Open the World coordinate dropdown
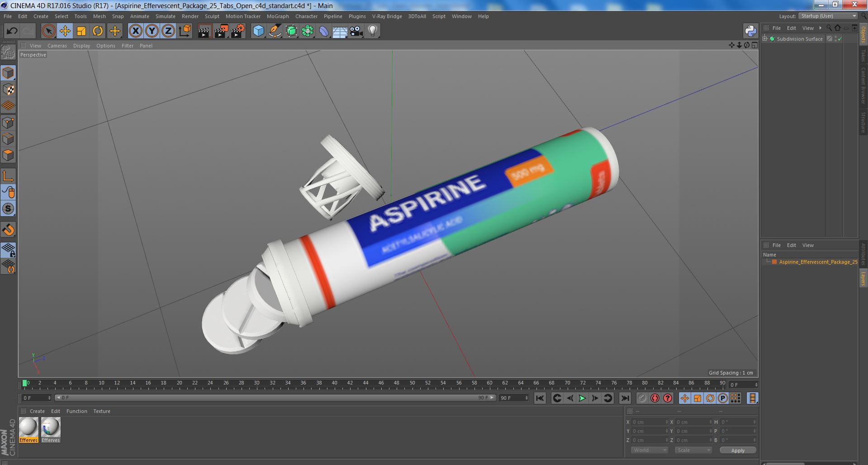 coord(649,450)
